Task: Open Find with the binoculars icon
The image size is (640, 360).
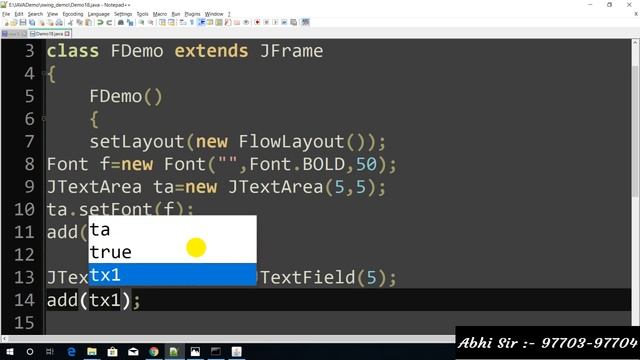Action: click(121, 22)
